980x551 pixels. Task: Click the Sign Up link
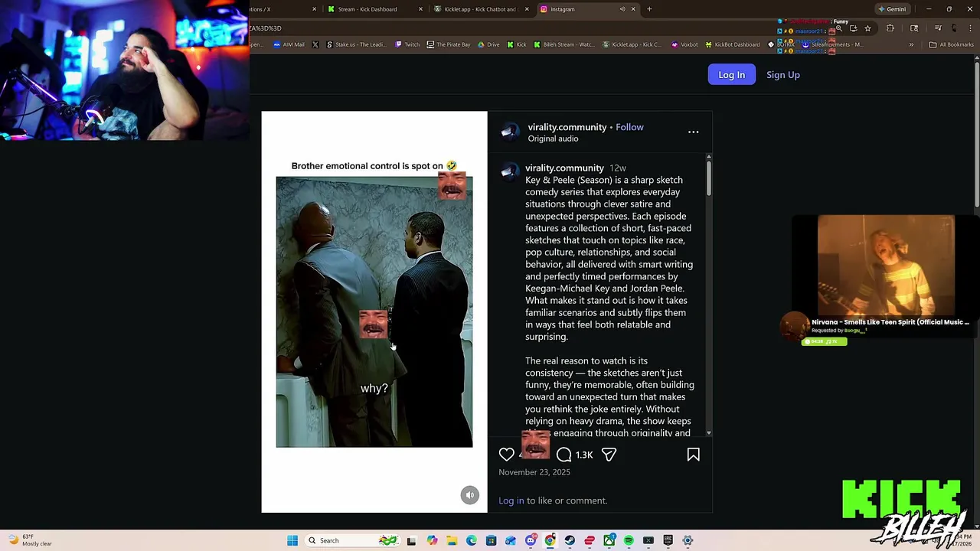pyautogui.click(x=783, y=74)
